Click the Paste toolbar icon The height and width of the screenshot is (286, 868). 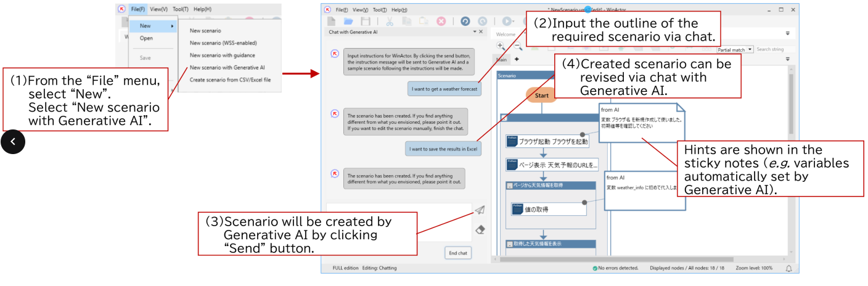424,21
